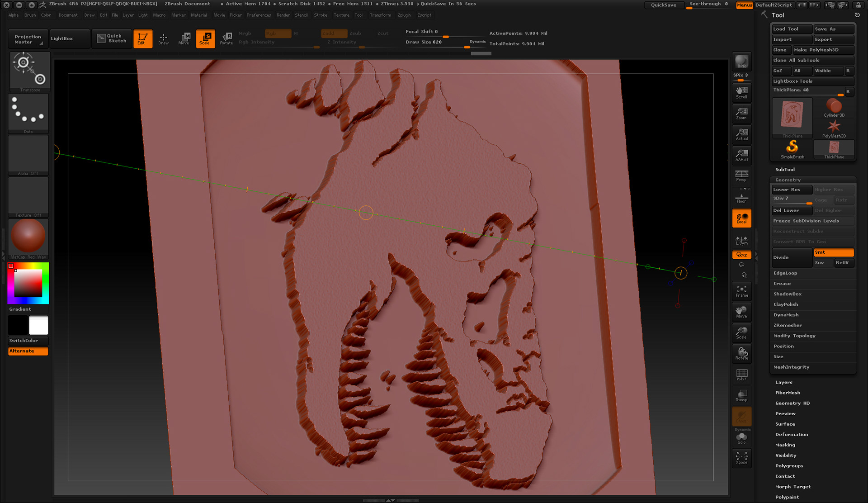Click the QuickSave button

[663, 5]
